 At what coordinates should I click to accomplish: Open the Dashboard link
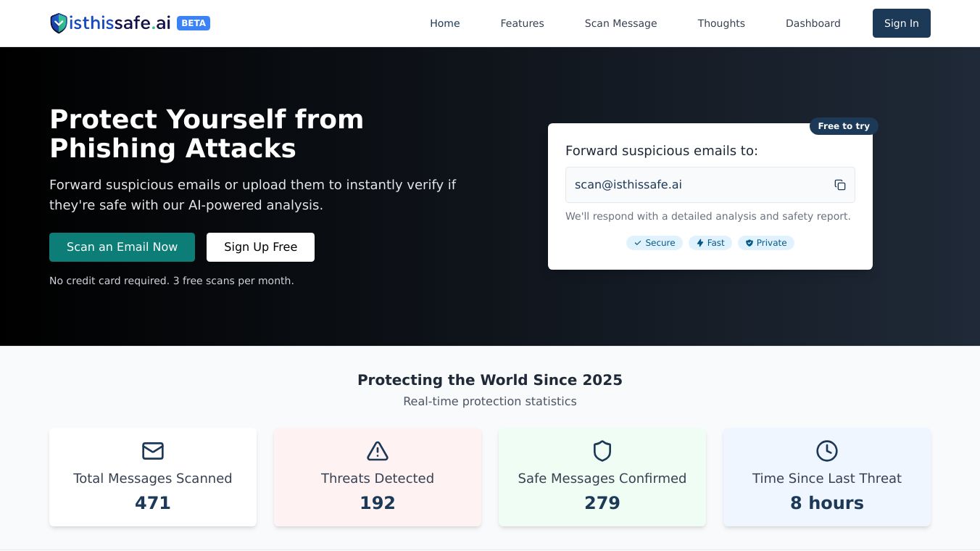point(813,23)
